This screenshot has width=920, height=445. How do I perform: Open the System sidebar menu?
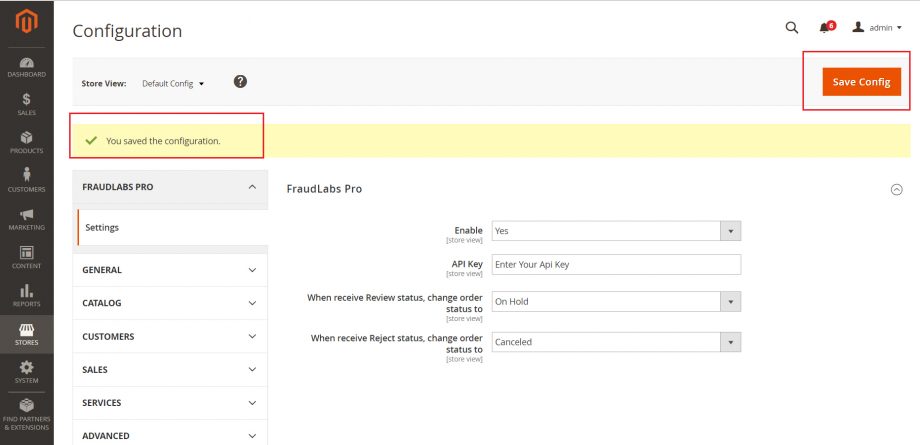click(26, 372)
